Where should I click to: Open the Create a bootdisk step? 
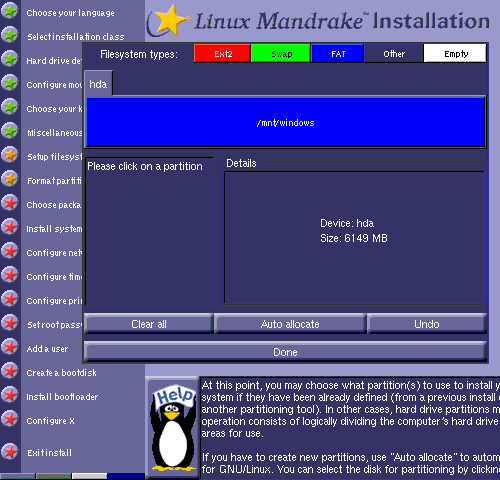tap(61, 373)
